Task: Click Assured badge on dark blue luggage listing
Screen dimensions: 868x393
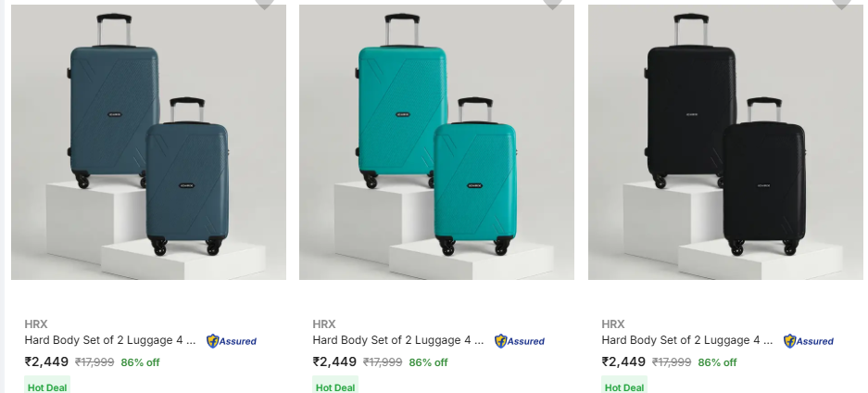Action: pyautogui.click(x=232, y=341)
